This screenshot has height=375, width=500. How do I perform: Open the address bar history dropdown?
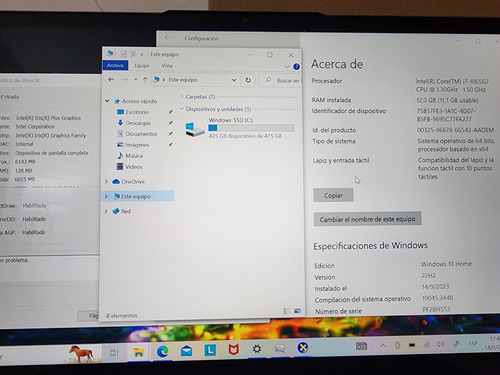point(234,80)
